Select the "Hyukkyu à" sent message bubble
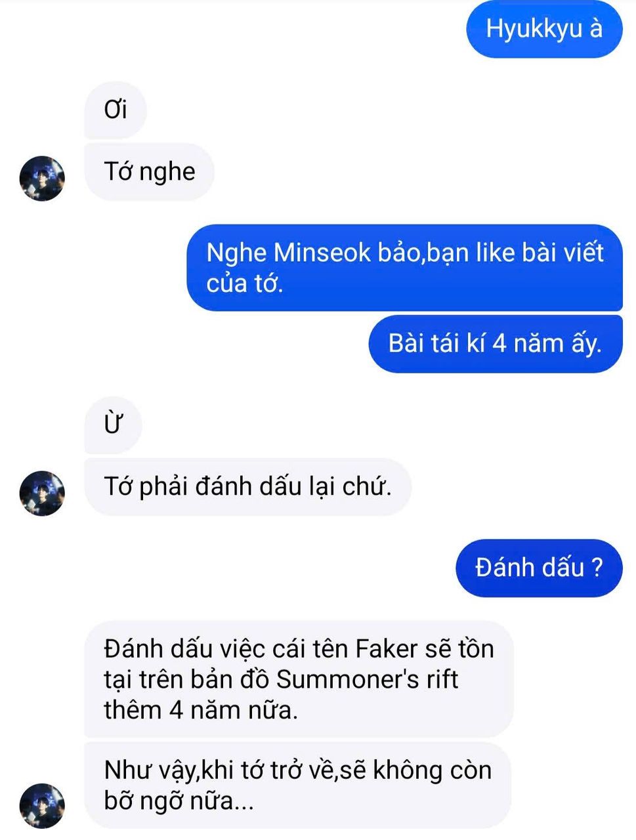 tap(544, 30)
